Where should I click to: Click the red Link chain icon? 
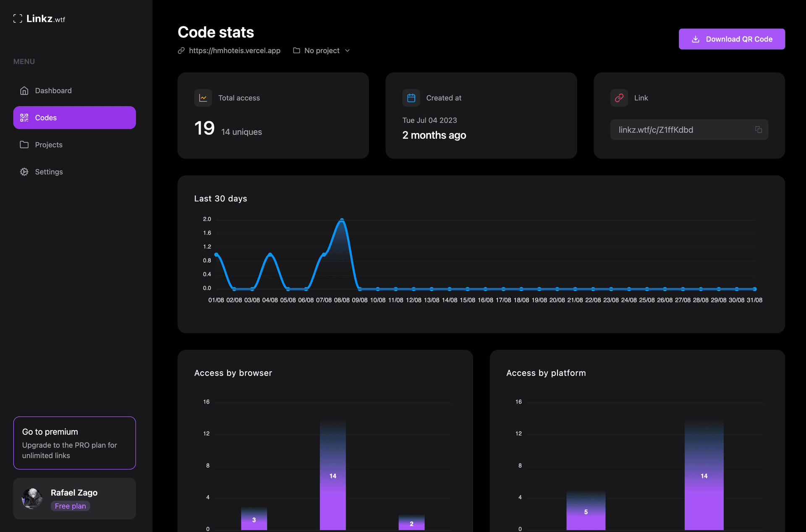click(x=619, y=98)
